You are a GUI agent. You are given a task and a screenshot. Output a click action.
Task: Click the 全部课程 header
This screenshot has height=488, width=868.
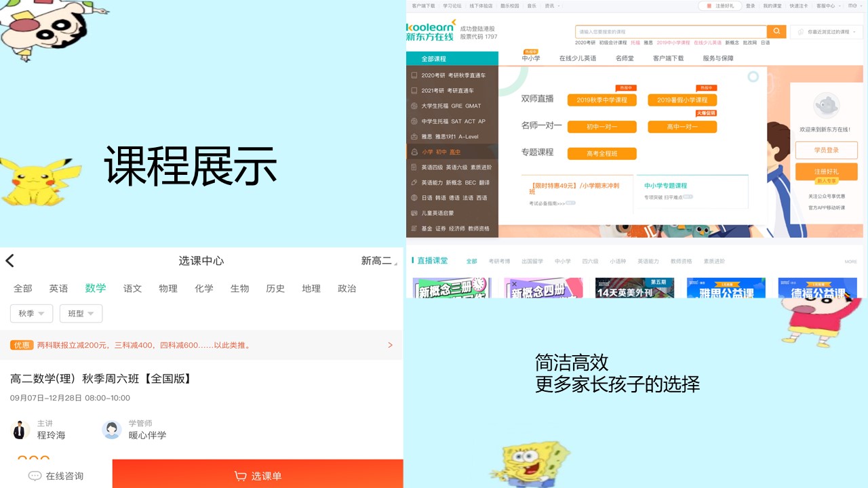coord(452,58)
